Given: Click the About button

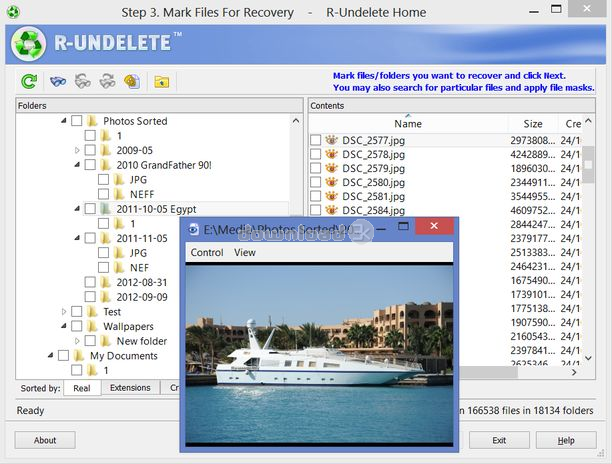Looking at the screenshot, I should 45,440.
